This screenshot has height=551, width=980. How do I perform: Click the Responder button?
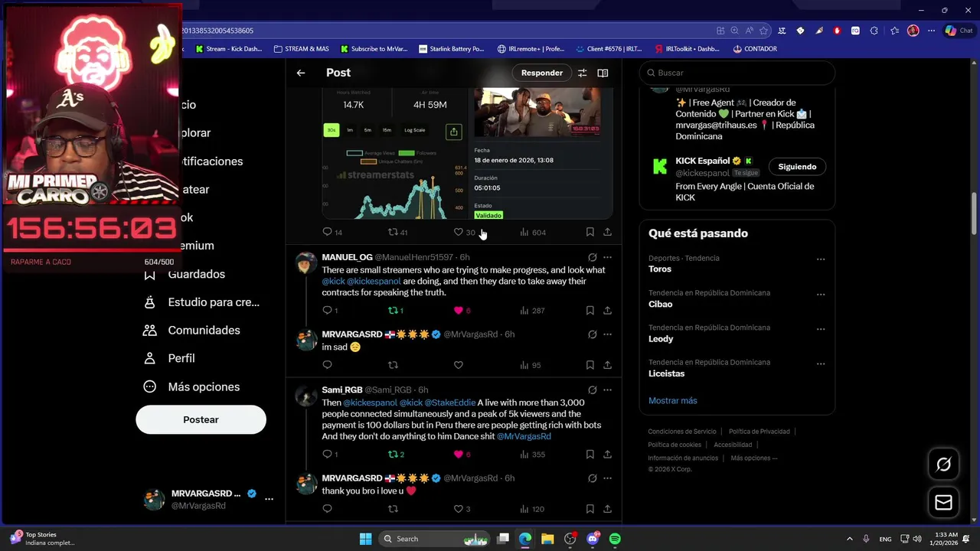pyautogui.click(x=542, y=73)
